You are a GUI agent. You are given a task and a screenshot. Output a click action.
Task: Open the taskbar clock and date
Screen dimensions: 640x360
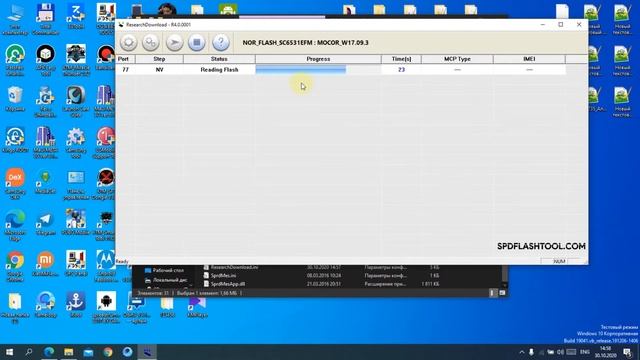606,352
